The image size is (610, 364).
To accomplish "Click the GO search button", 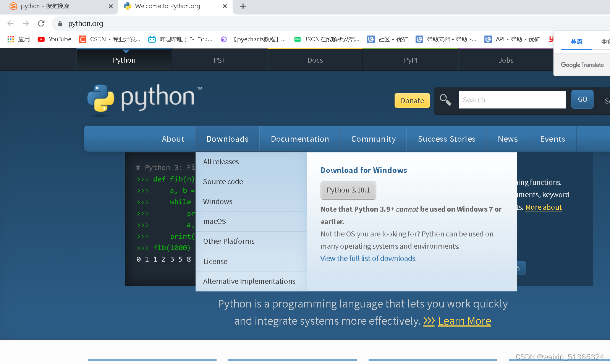I will 582,99.
